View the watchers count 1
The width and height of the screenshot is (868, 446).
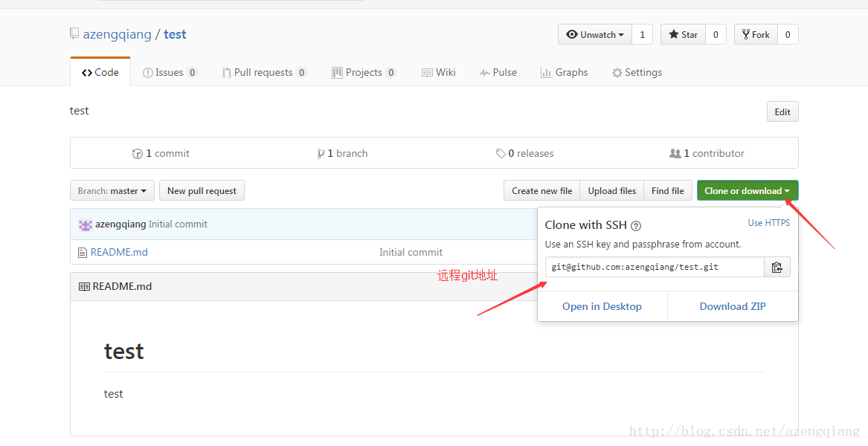pyautogui.click(x=642, y=34)
